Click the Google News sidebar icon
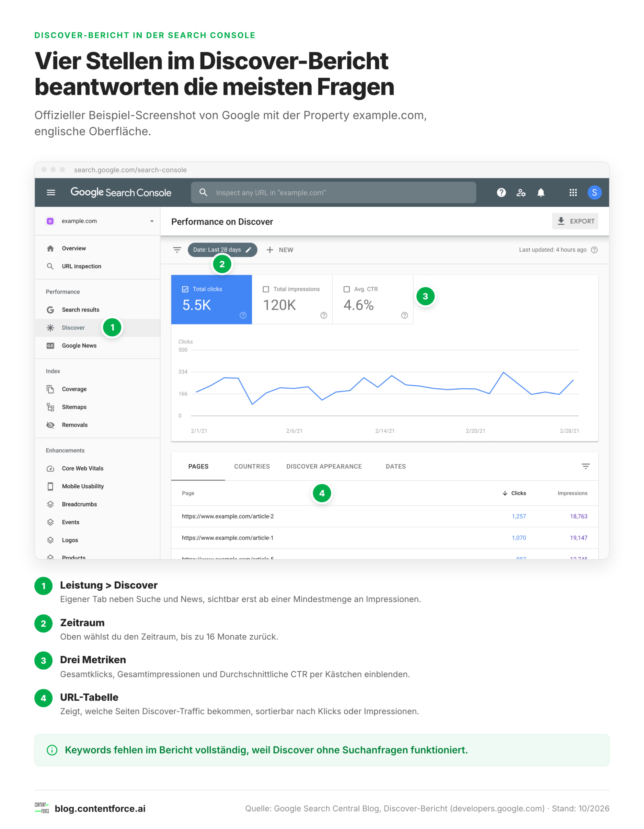The height and width of the screenshot is (829, 644). [50, 346]
